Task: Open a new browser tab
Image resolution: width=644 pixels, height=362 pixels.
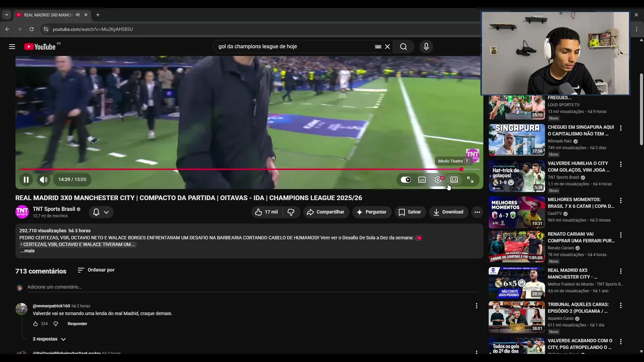Action: click(98, 15)
